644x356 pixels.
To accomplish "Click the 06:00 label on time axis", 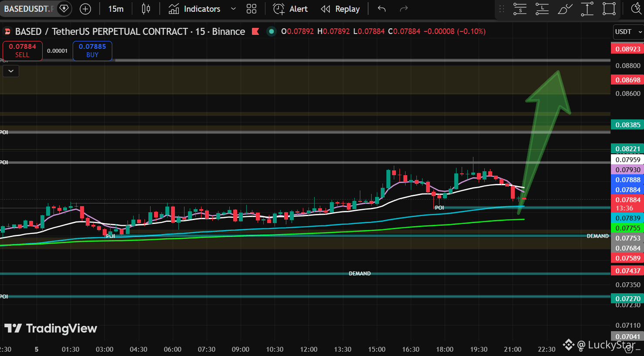I will click(172, 349).
